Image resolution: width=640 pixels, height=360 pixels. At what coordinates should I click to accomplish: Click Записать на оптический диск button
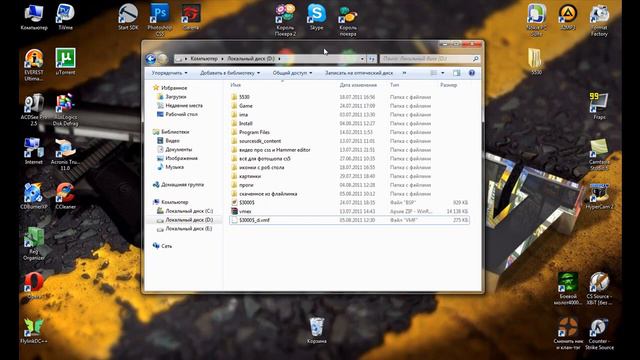click(359, 73)
